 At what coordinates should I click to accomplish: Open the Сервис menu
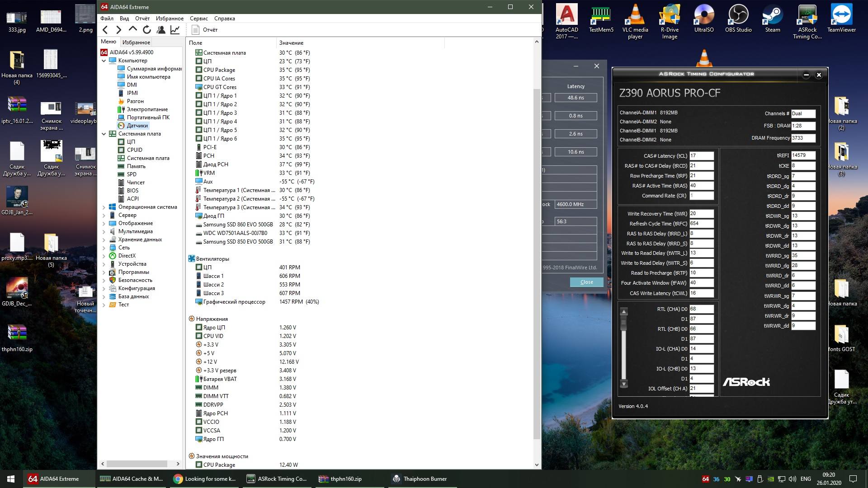(199, 19)
